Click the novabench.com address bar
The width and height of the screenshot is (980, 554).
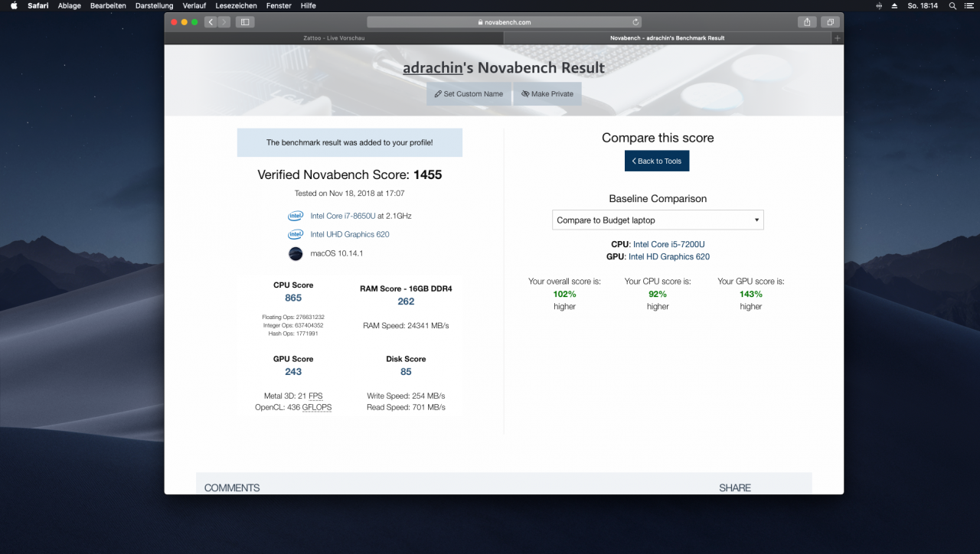tap(505, 22)
